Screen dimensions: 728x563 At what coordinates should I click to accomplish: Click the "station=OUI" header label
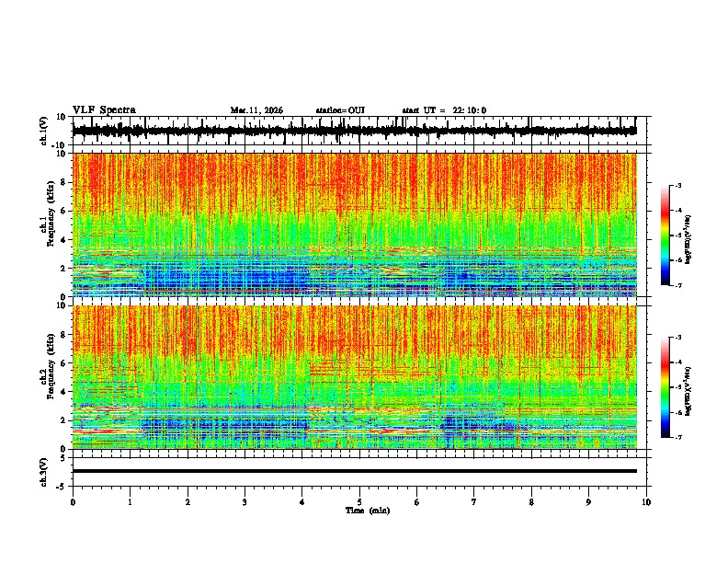coord(340,110)
